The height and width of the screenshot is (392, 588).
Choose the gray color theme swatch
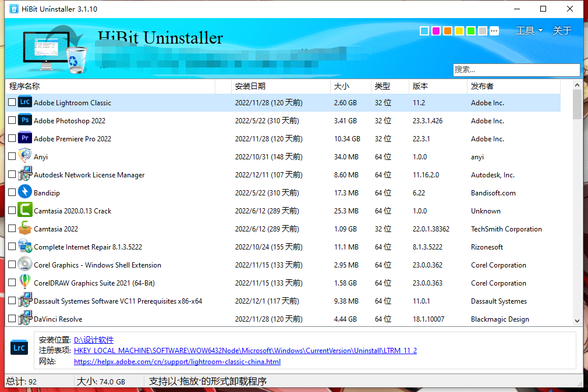click(x=483, y=31)
